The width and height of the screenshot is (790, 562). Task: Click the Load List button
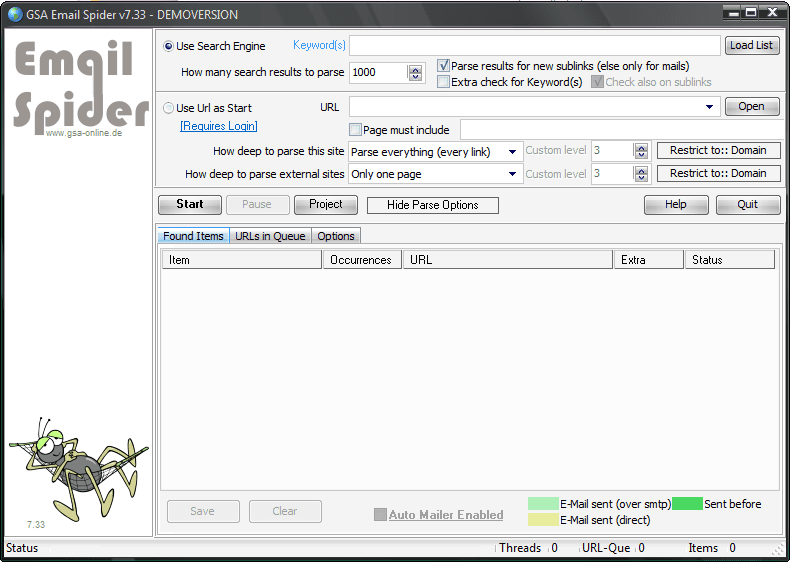pyautogui.click(x=752, y=45)
